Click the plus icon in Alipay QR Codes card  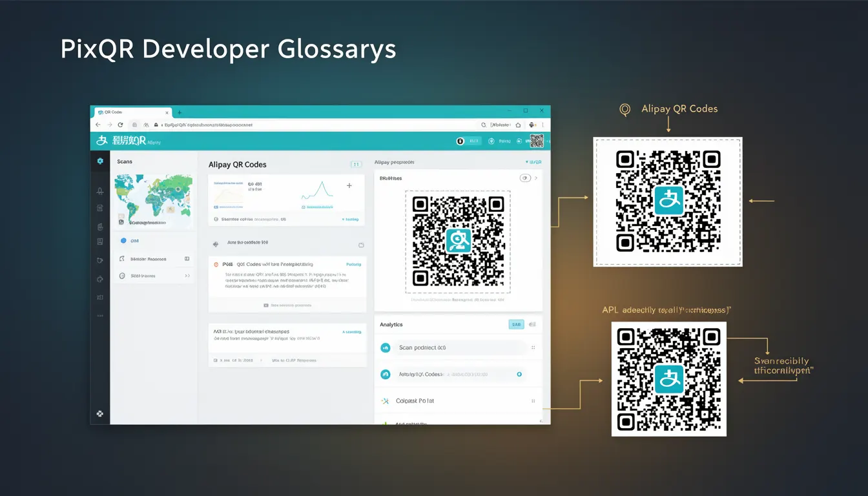[349, 185]
